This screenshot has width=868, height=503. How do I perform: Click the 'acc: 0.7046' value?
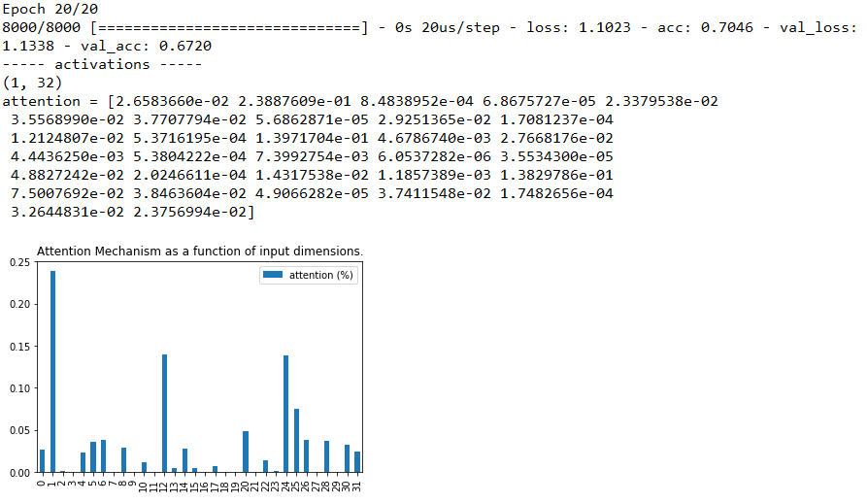point(705,27)
